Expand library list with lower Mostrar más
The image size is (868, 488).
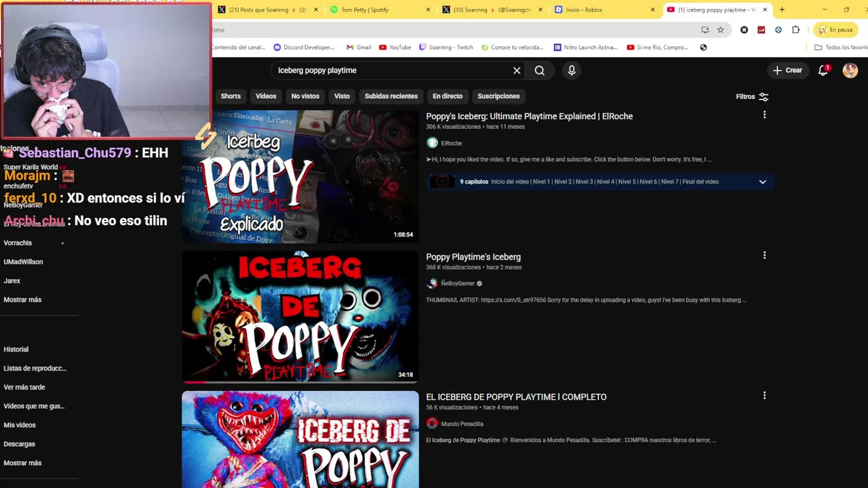[22, 463]
